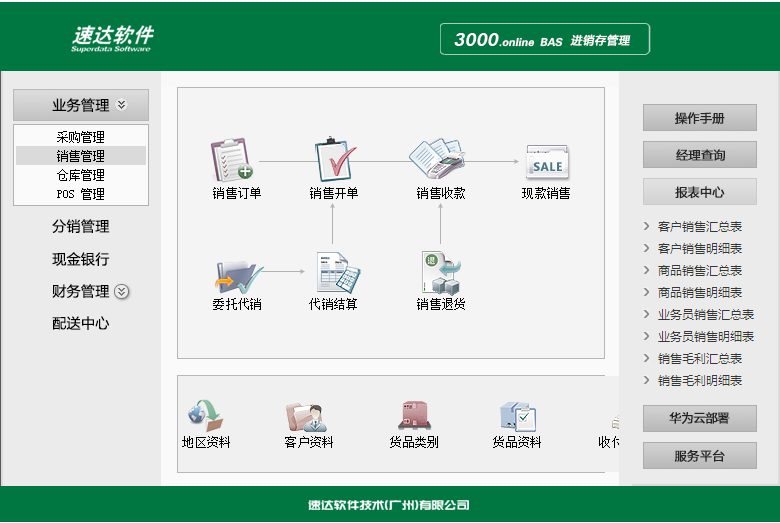Viewport: 780px width, 523px height.
Task: Click the 客户资料 text label
Action: (309, 442)
